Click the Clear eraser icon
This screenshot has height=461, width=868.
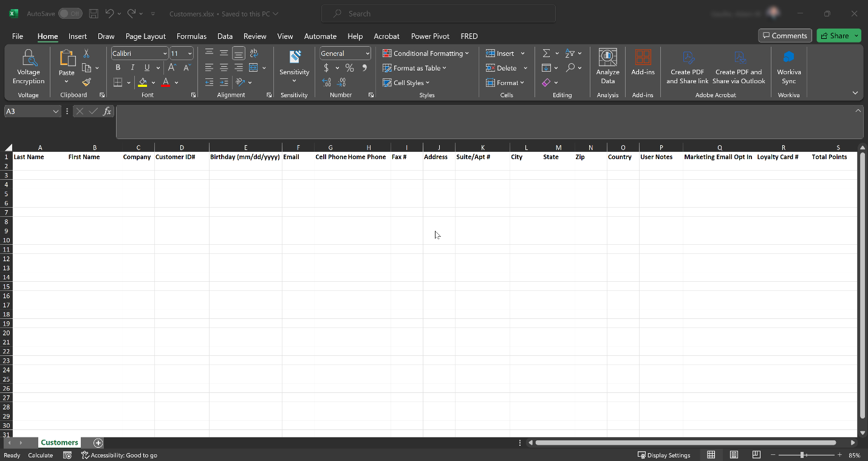click(x=546, y=82)
